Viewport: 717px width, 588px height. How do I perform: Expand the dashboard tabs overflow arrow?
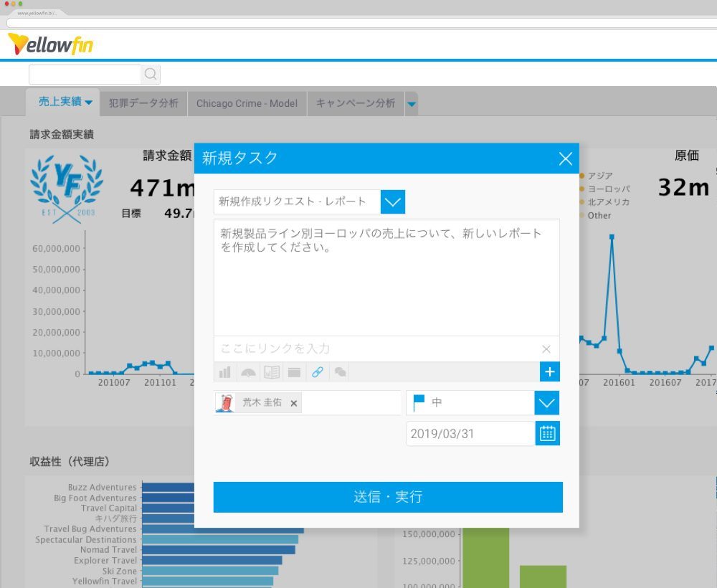[x=412, y=104]
